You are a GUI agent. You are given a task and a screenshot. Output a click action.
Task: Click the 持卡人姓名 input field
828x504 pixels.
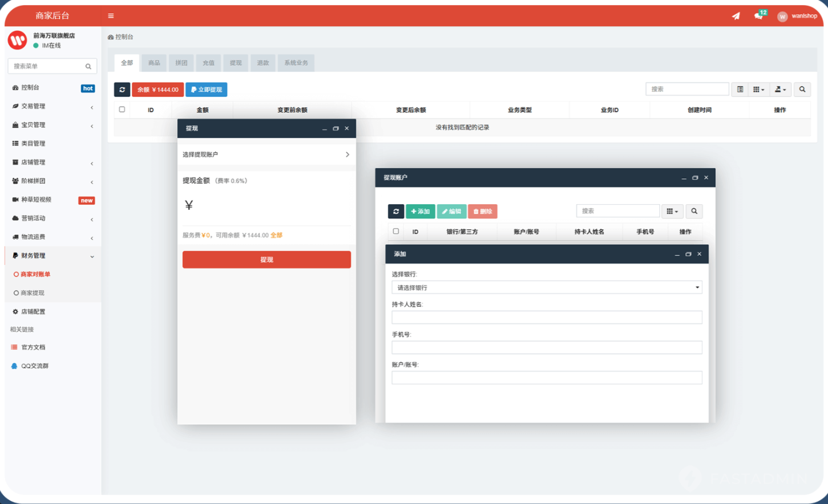[x=547, y=318]
